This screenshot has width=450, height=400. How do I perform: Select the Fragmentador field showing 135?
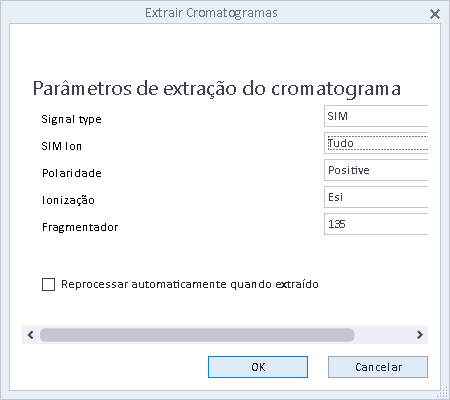point(376,224)
